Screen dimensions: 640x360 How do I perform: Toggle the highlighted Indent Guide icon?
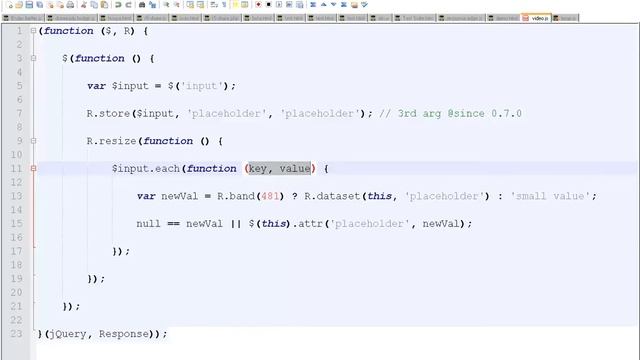tap(235, 5)
